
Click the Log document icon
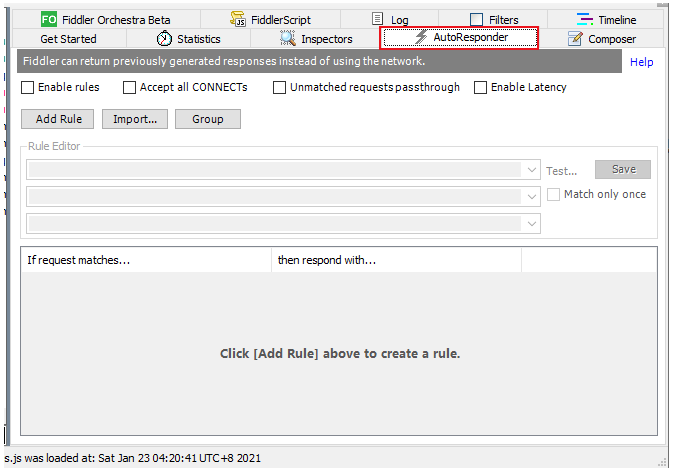click(377, 19)
